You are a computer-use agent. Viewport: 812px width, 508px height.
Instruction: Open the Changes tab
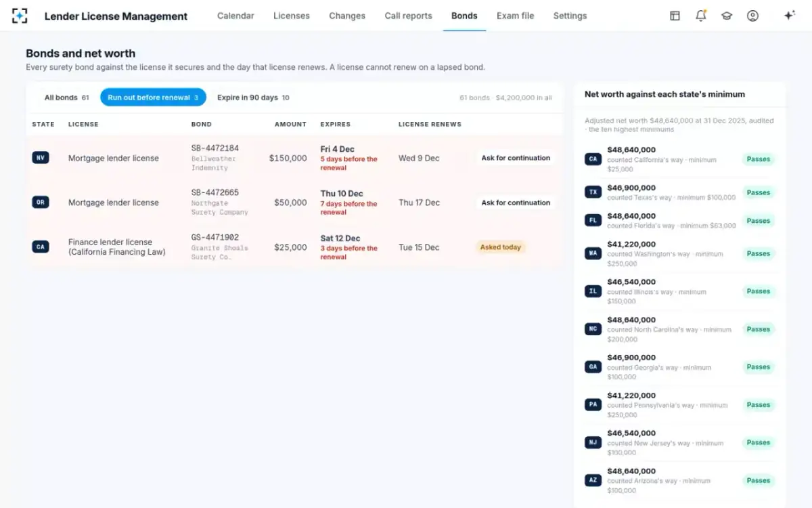tap(347, 16)
